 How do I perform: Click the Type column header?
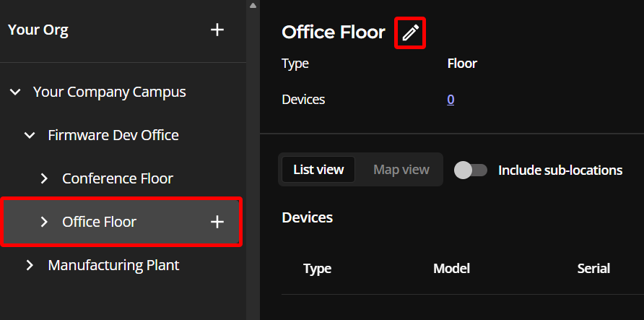point(317,268)
